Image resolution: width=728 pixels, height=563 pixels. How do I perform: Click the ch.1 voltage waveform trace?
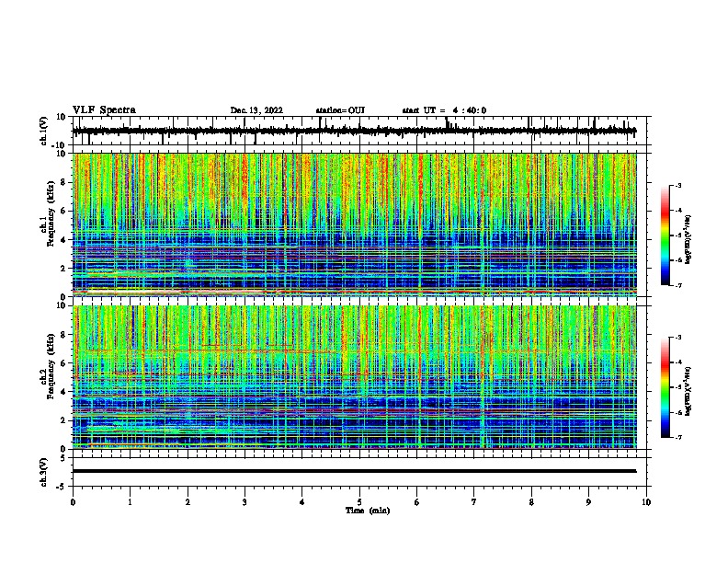point(354,131)
